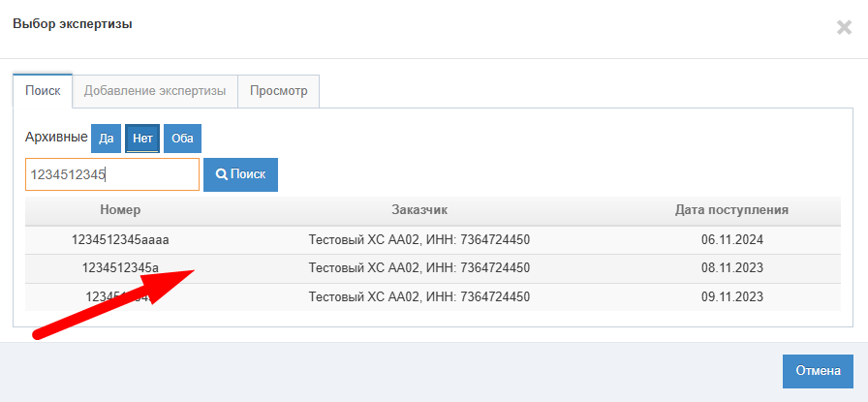The width and height of the screenshot is (868, 402).
Task: Switch to the Поиск tab
Action: tap(43, 91)
